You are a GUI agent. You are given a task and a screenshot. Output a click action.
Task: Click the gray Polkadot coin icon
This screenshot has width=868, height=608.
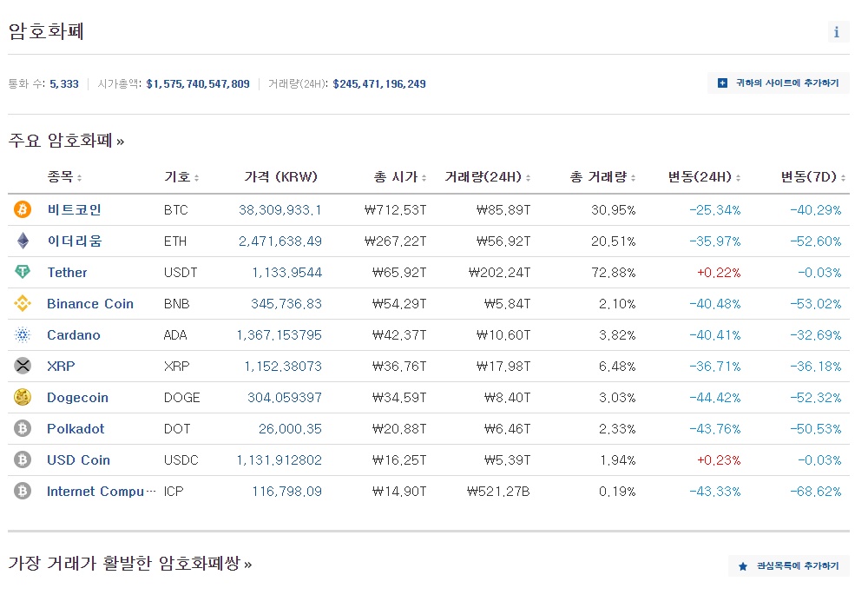23,428
